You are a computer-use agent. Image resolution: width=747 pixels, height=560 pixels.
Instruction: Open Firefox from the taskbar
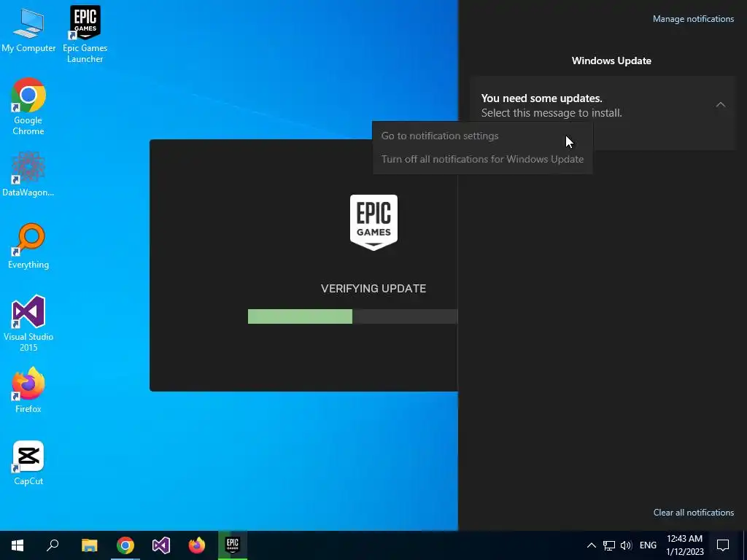point(197,545)
